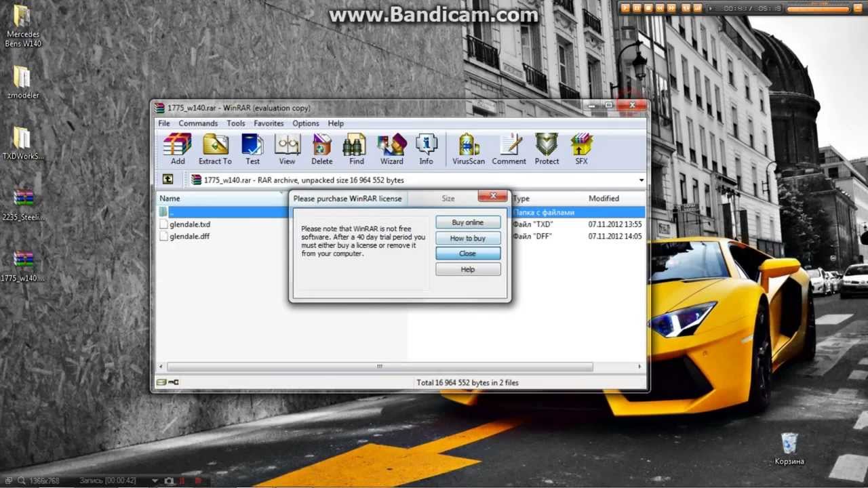Viewport: 868px width, 488px height.
Task: Open the Bandicam recording dropdown arrow
Action: 155,481
